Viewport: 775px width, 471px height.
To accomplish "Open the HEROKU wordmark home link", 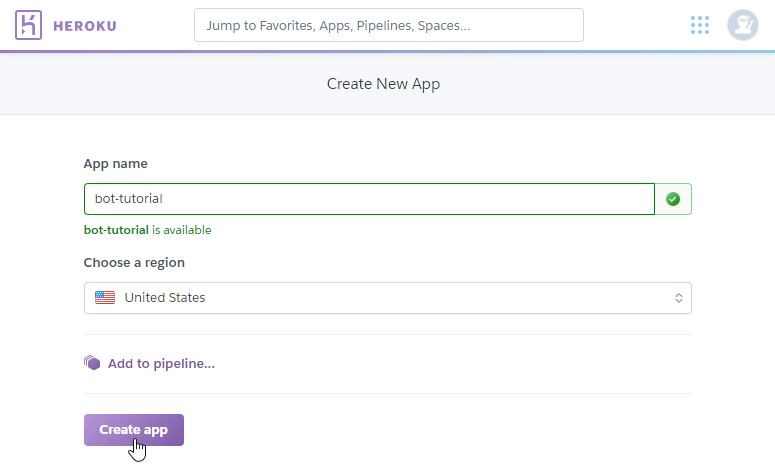I will [x=85, y=26].
